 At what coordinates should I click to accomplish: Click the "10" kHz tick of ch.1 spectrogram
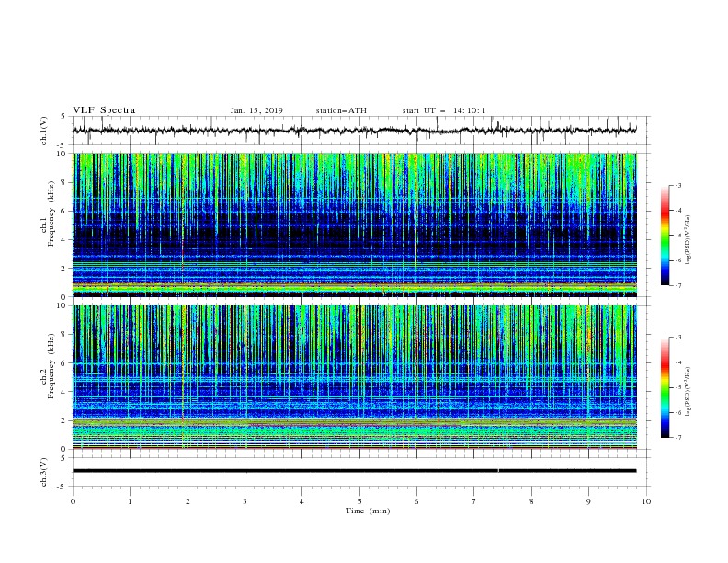pyautogui.click(x=63, y=154)
